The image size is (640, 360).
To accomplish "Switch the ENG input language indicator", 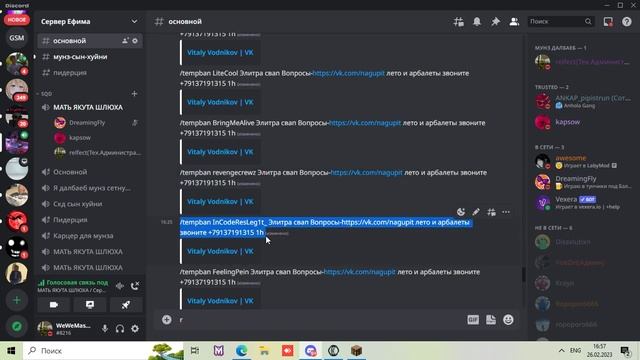I will pos(576,351).
